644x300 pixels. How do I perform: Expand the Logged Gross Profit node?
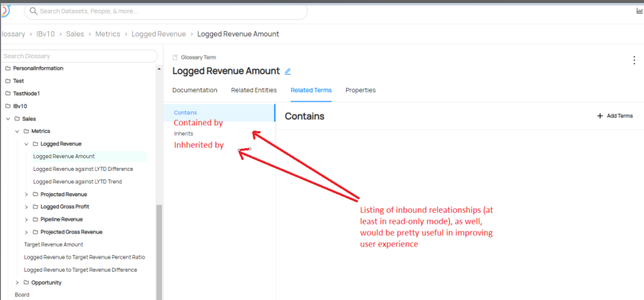point(26,206)
